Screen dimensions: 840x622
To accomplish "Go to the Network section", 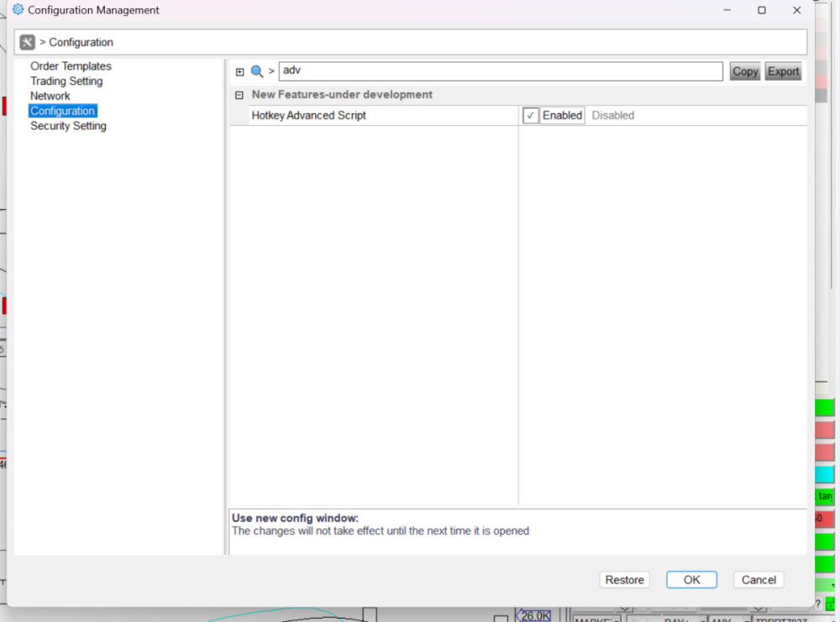I will pos(50,97).
